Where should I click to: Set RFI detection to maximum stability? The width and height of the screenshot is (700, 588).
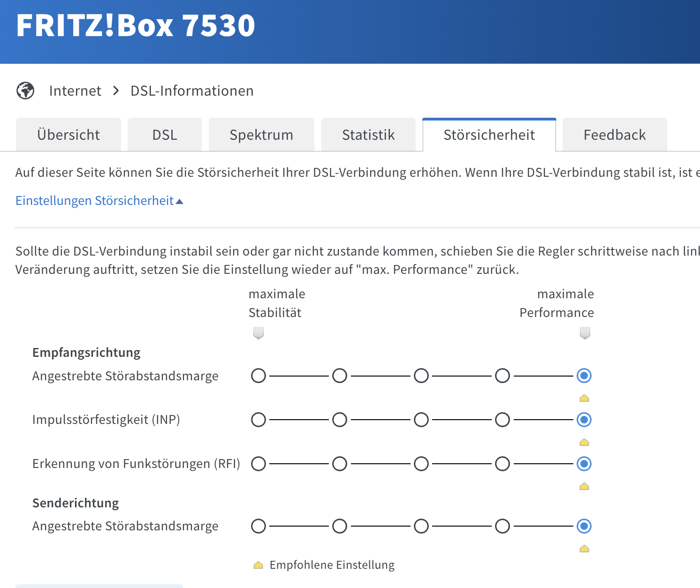259,464
